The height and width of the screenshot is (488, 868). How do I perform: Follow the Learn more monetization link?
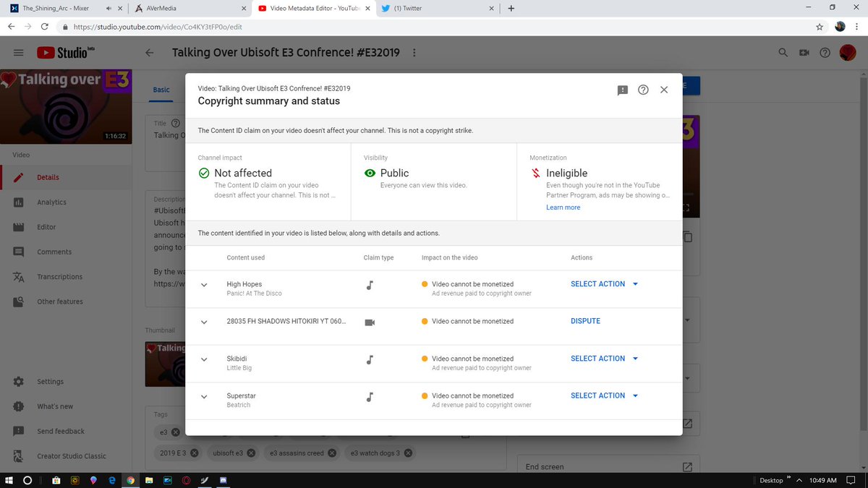pyautogui.click(x=563, y=207)
